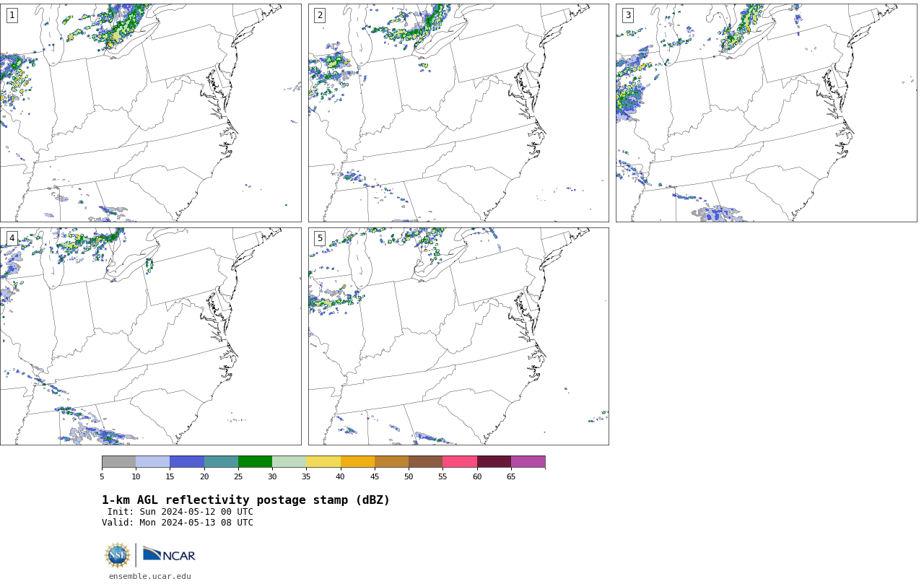The height and width of the screenshot is (584, 924).
Task: Select the pale green 30-35 dBZ swatch
Action: pyautogui.click(x=289, y=462)
